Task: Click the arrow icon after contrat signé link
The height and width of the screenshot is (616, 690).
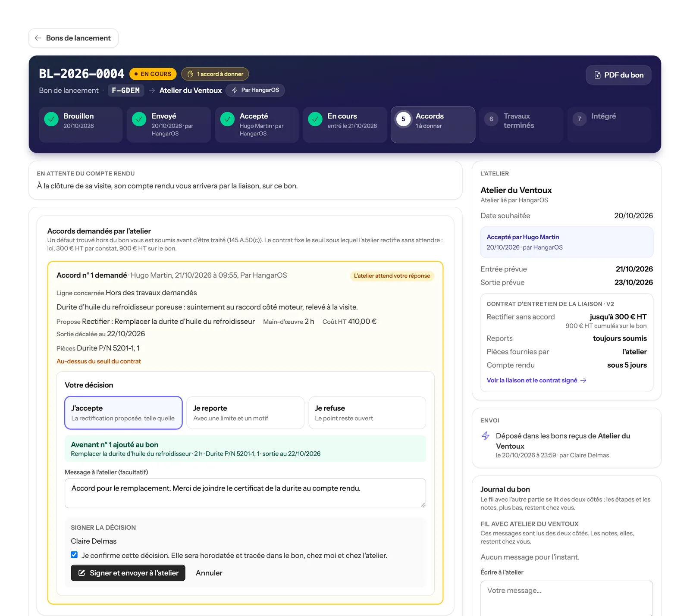Action: [x=583, y=380]
